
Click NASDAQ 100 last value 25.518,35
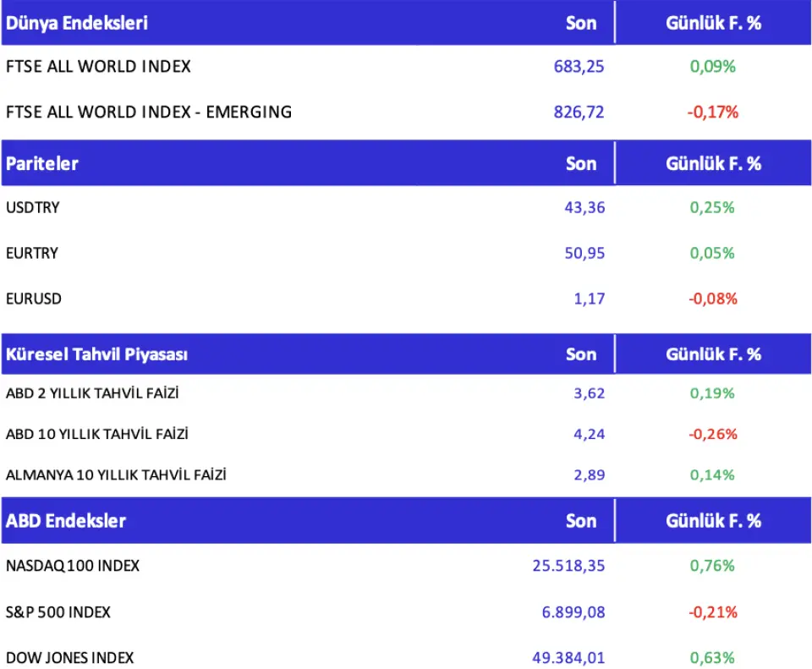point(568,566)
